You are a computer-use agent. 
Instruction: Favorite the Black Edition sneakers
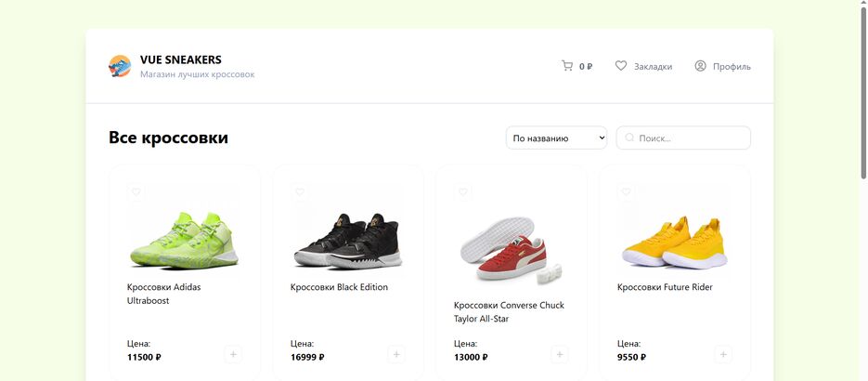[300, 192]
